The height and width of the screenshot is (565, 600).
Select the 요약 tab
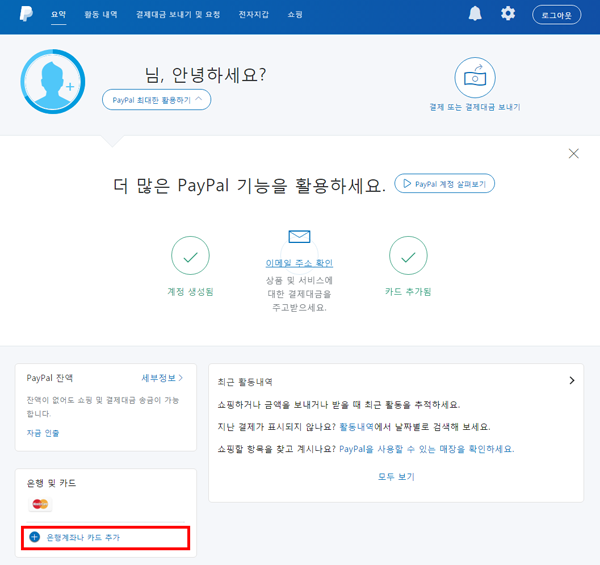click(x=59, y=15)
